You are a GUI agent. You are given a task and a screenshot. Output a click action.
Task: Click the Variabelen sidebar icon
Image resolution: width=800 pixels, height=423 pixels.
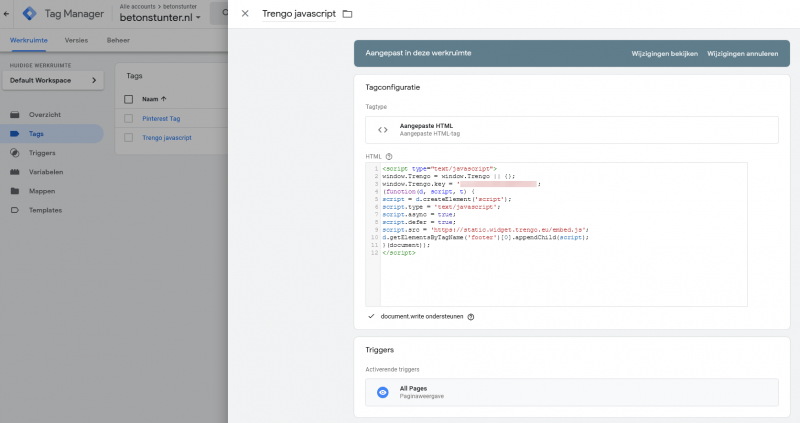pos(15,172)
